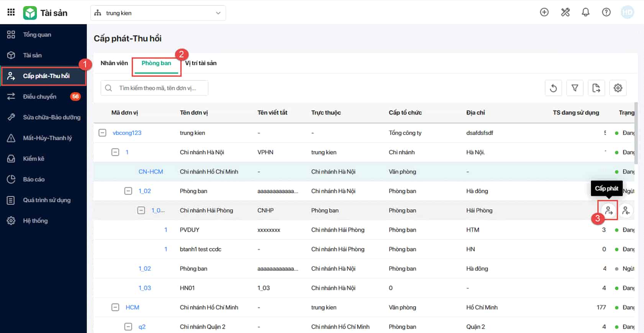Collapse the first 1_02 Phòng ban row
Screen dimensions: 644x333
(128, 191)
